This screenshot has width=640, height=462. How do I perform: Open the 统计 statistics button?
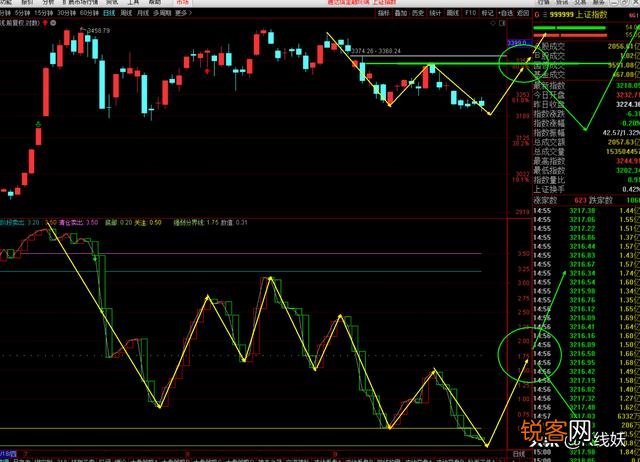(x=436, y=13)
